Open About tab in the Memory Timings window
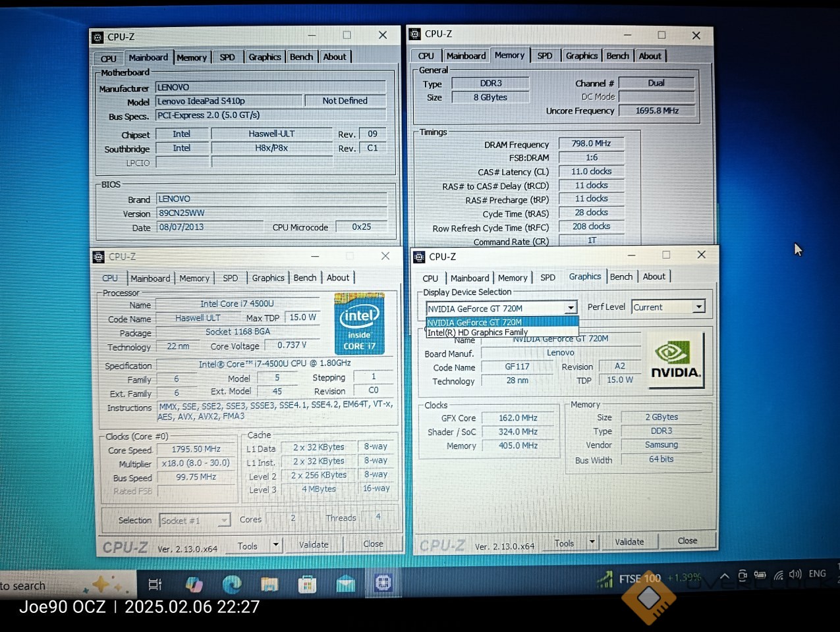This screenshot has height=632, width=840. pos(650,56)
